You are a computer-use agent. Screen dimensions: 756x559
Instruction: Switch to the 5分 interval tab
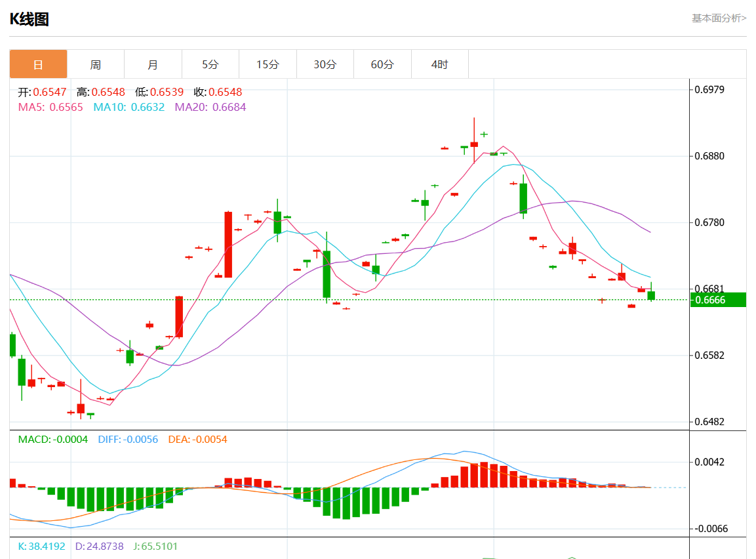(210, 64)
